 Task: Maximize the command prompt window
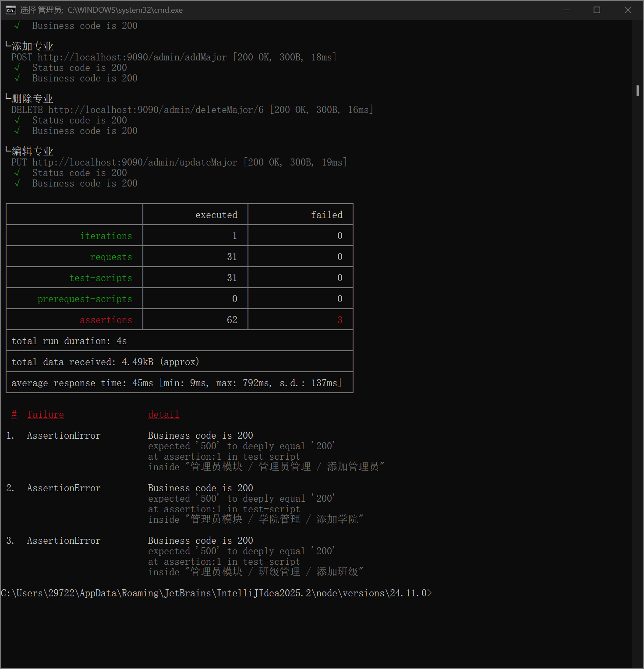[x=597, y=10]
